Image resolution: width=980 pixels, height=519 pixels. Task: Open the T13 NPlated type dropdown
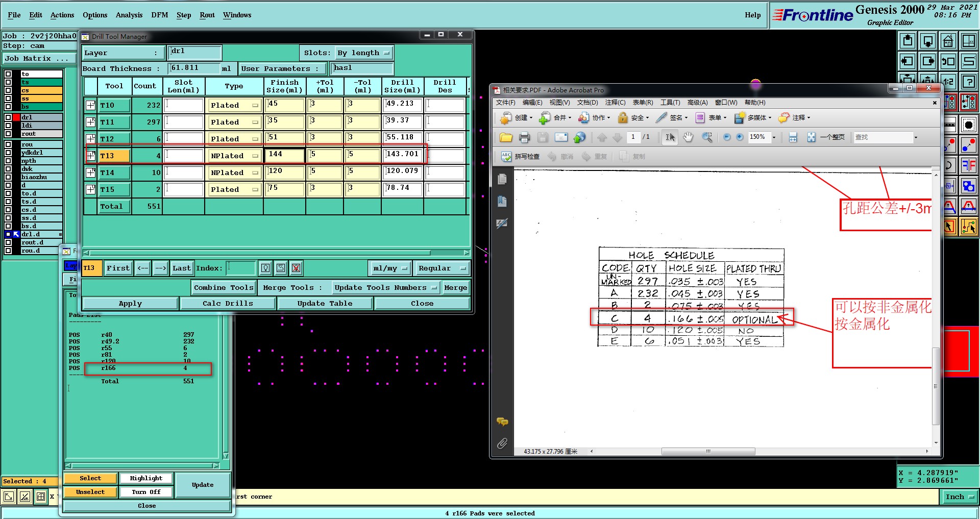click(x=234, y=156)
